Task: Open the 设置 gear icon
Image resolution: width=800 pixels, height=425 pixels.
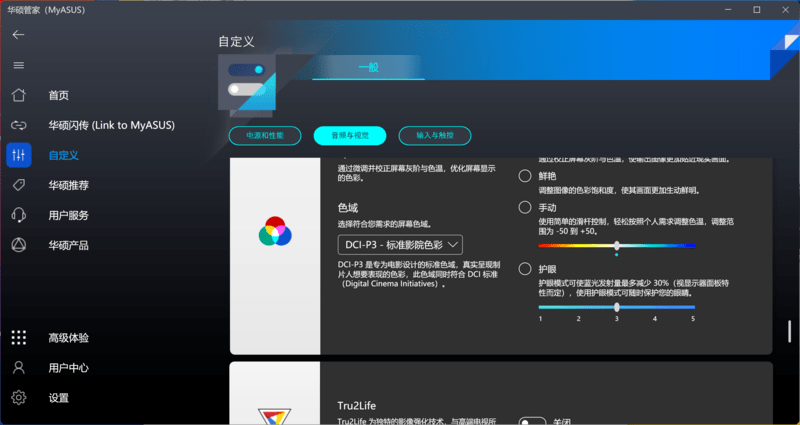Action: pyautogui.click(x=18, y=398)
